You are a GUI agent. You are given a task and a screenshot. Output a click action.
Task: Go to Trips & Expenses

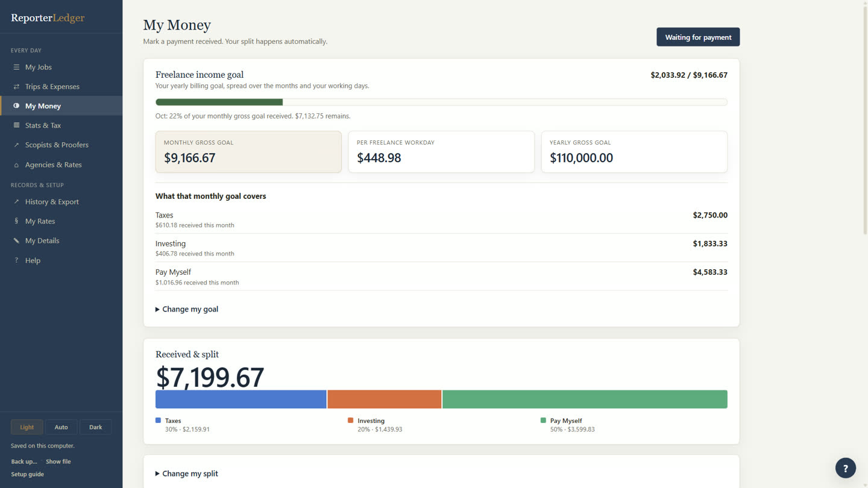coord(61,87)
